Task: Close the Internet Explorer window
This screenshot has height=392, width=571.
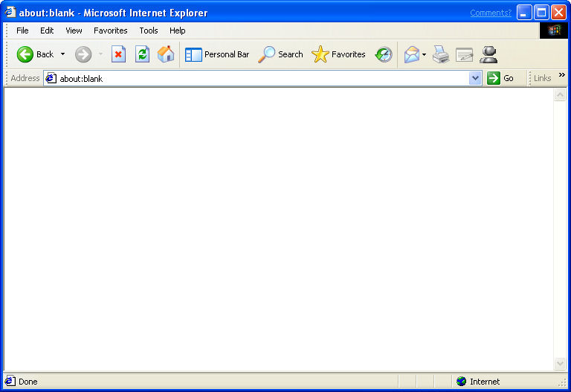Action: click(x=558, y=13)
